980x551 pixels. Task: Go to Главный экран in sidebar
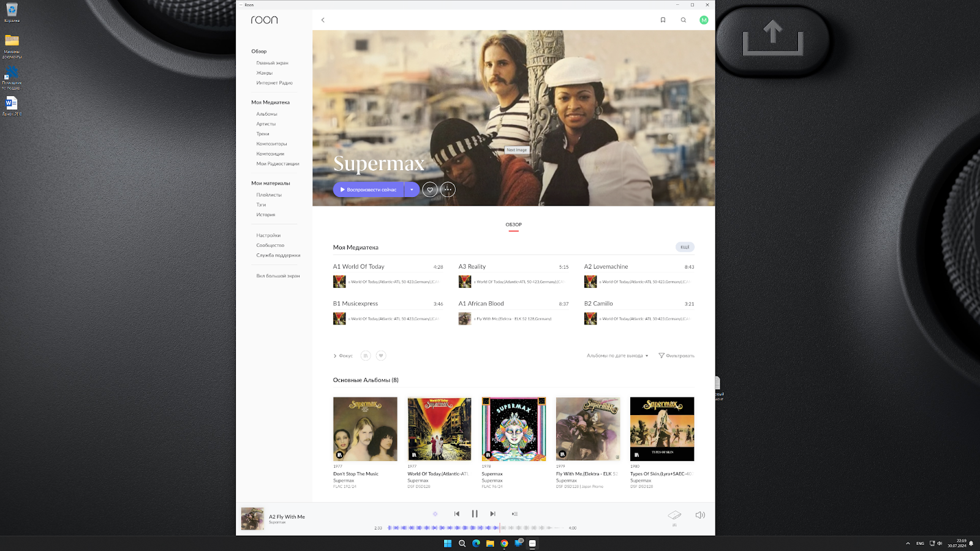(x=272, y=63)
